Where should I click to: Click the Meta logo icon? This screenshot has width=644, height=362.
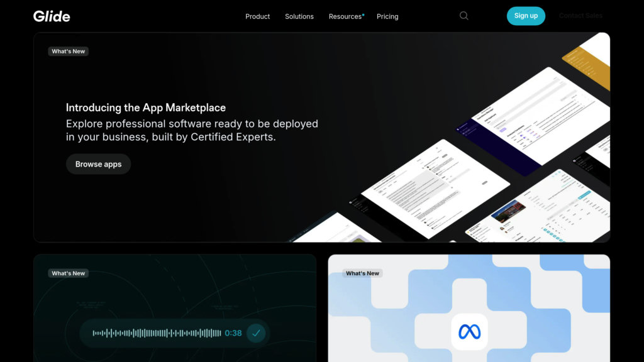(469, 331)
